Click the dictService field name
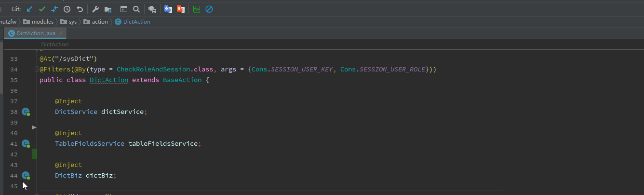Screen dimensions: 644x195 coord(122,112)
